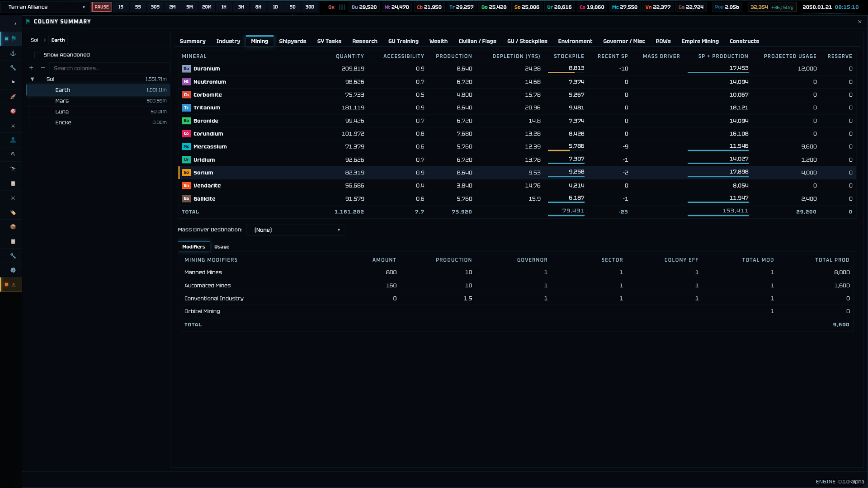Click the Sol breadcrumb link
868x488 pixels.
pyautogui.click(x=34, y=40)
